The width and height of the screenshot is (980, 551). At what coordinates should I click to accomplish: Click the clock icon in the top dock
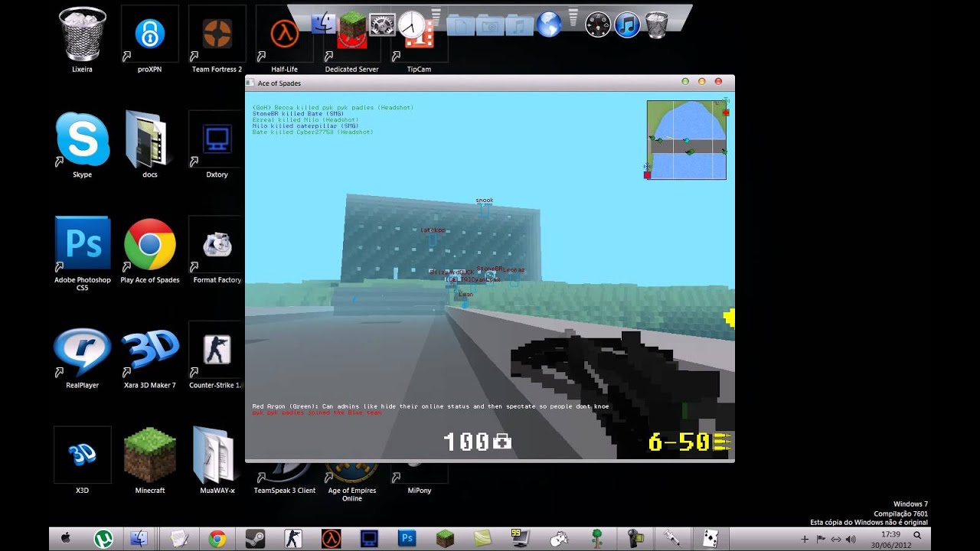pyautogui.click(x=412, y=24)
